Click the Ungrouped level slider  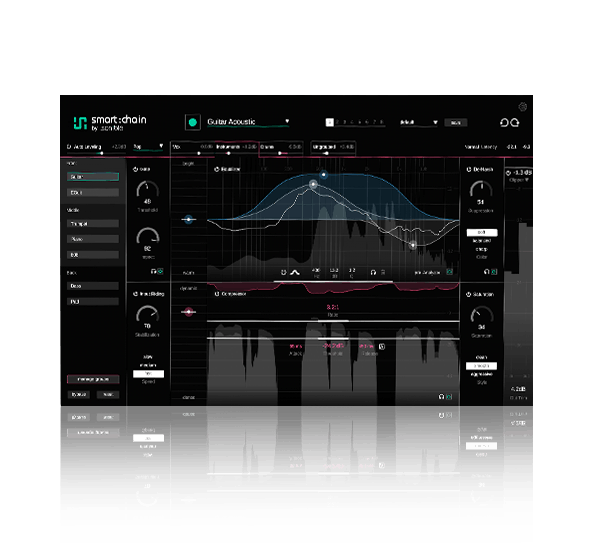[326, 153]
